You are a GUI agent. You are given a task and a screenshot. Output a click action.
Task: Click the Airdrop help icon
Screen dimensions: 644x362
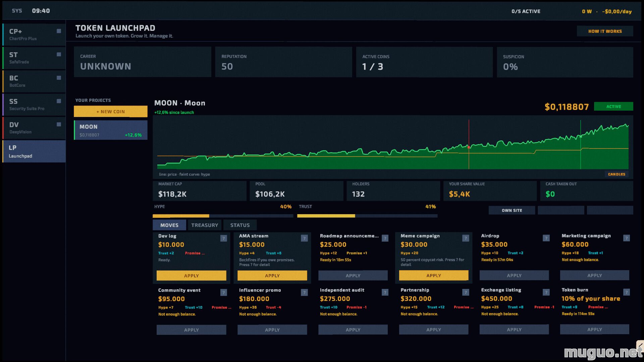click(x=546, y=238)
